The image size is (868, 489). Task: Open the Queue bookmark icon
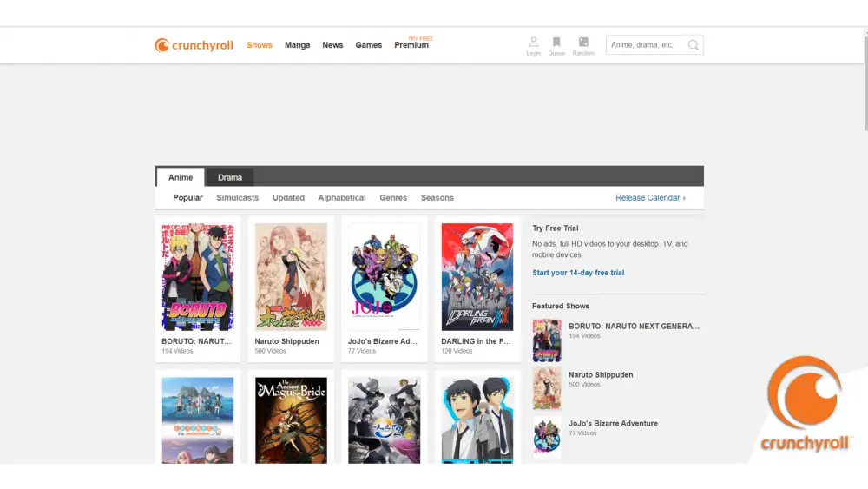[556, 43]
